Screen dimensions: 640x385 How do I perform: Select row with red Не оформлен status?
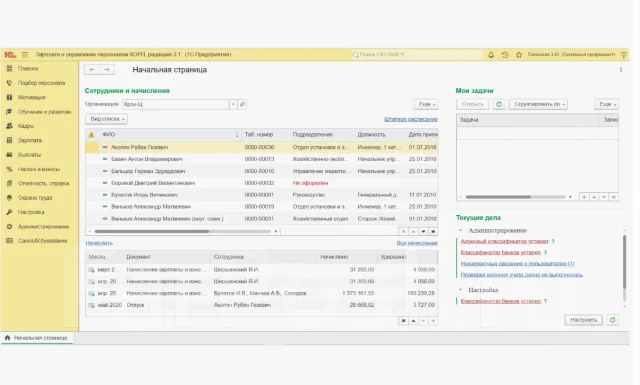tap(262, 183)
